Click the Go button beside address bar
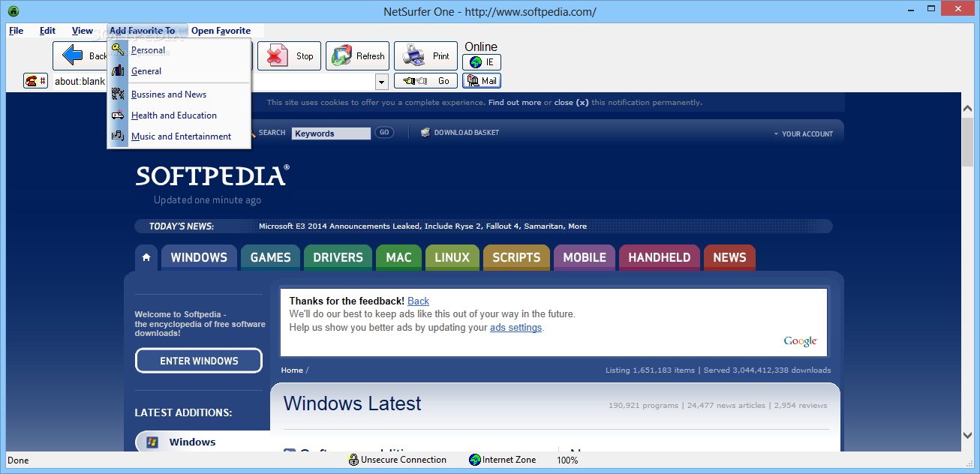The height and width of the screenshot is (474, 980). pyautogui.click(x=425, y=81)
